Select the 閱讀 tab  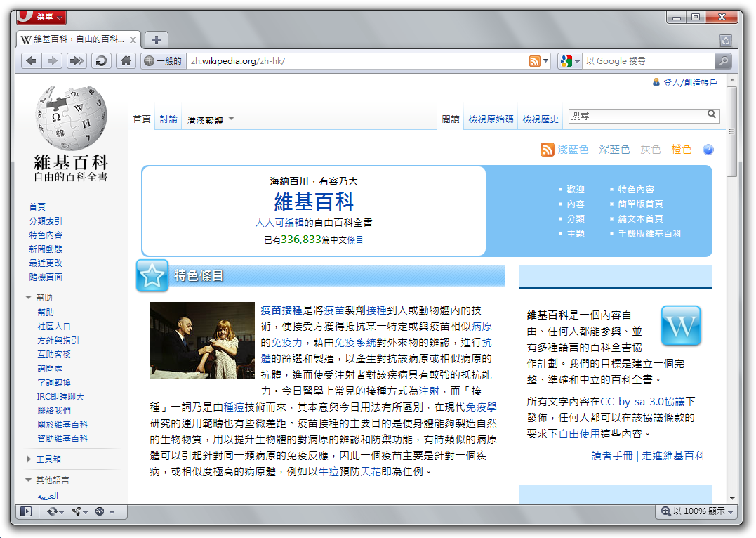(451, 119)
